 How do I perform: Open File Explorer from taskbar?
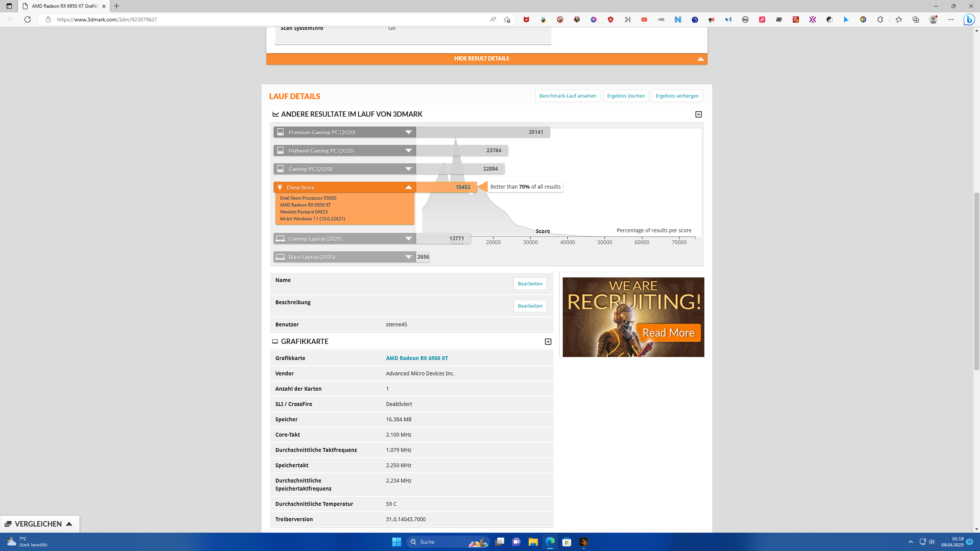coord(533,542)
